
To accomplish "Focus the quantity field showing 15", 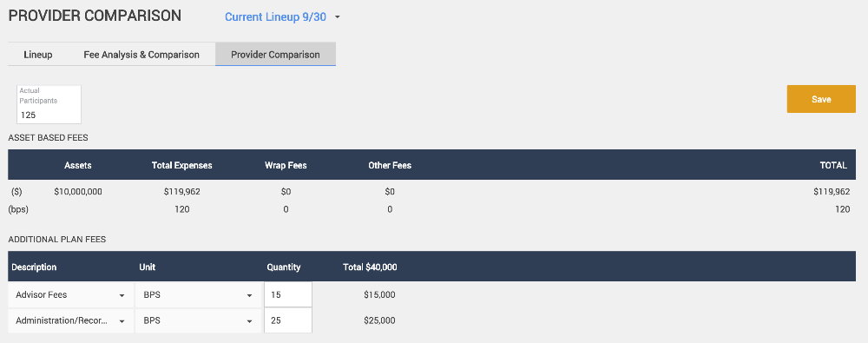I will pos(288,294).
